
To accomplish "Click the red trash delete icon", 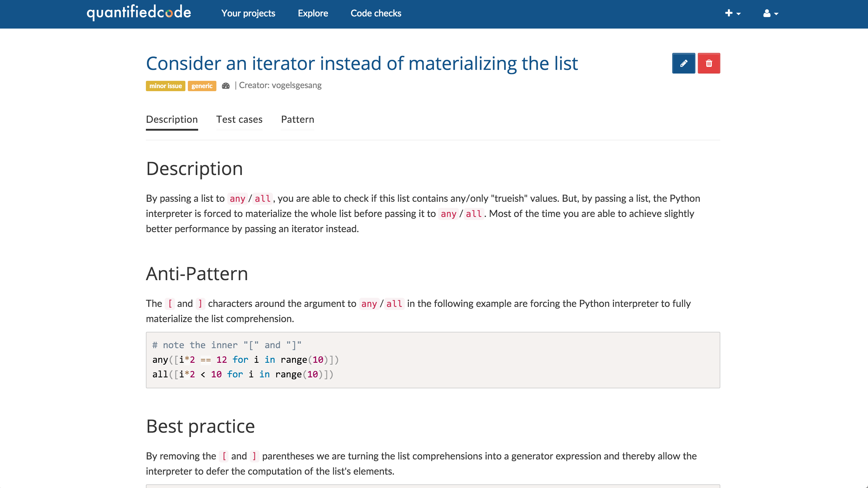I will coord(709,63).
